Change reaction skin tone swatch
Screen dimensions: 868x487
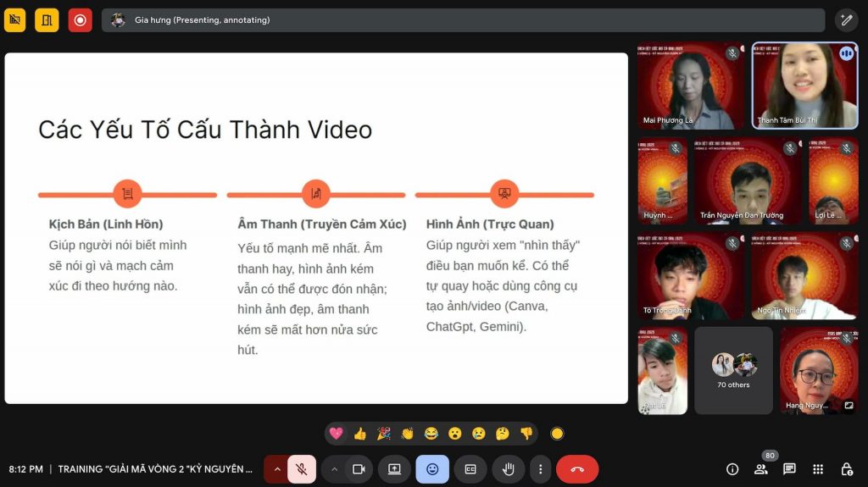[557, 434]
